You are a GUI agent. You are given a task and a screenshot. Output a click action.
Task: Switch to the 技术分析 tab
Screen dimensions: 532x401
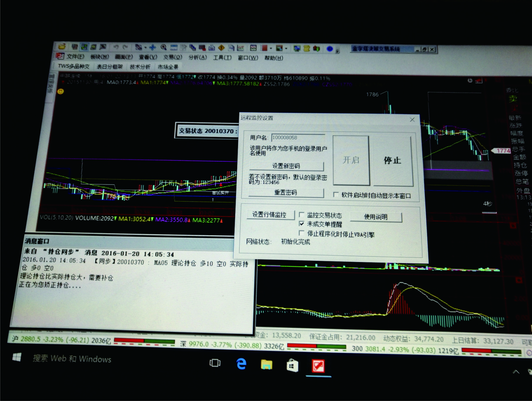[140, 67]
